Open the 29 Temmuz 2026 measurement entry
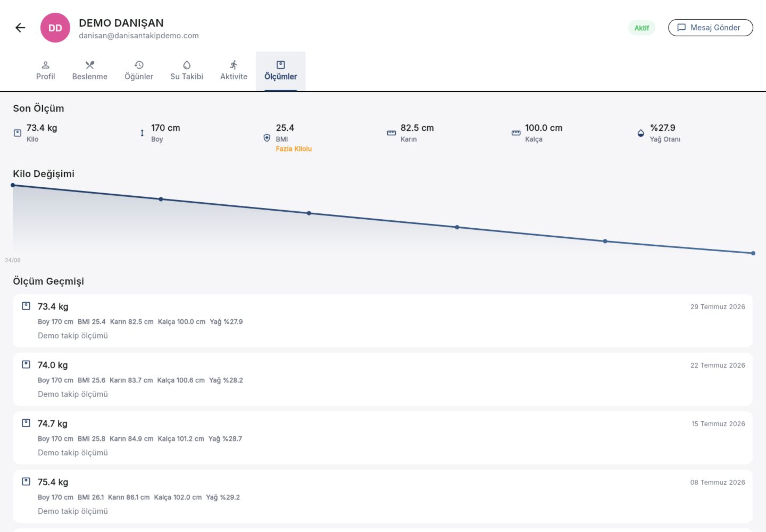The height and width of the screenshot is (532, 766). coord(383,321)
